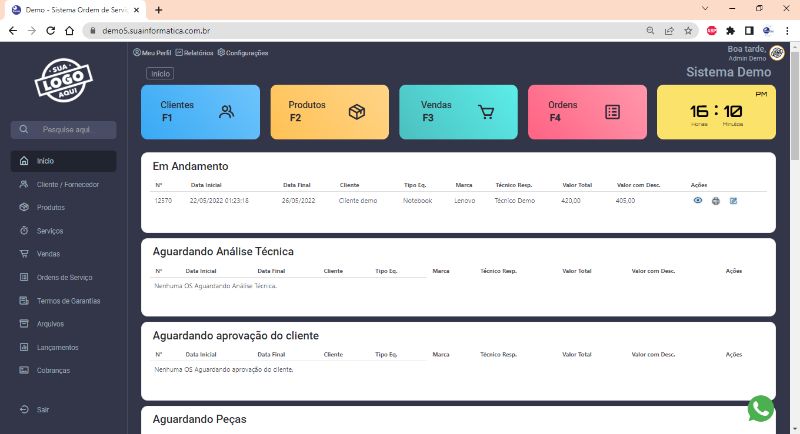Bookmark this page with star icon
Viewport: 800px width, 434px height.
coord(688,31)
